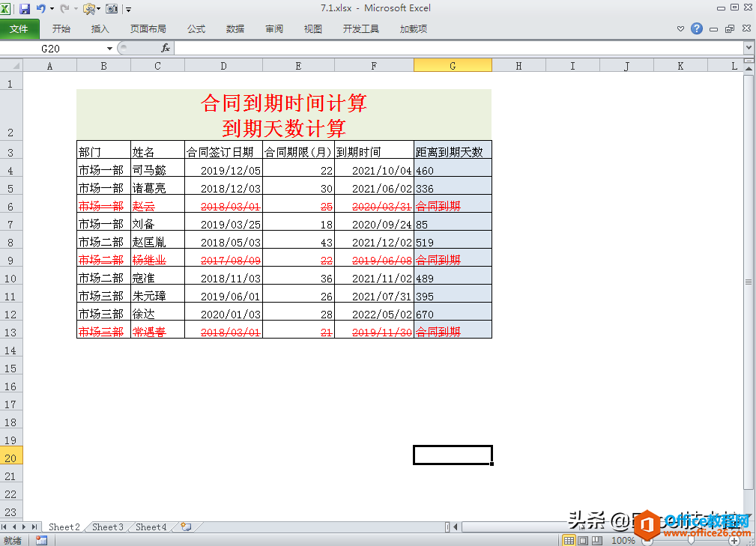Open the tools icon in quick access toolbar
The image size is (756, 546).
coord(88,9)
